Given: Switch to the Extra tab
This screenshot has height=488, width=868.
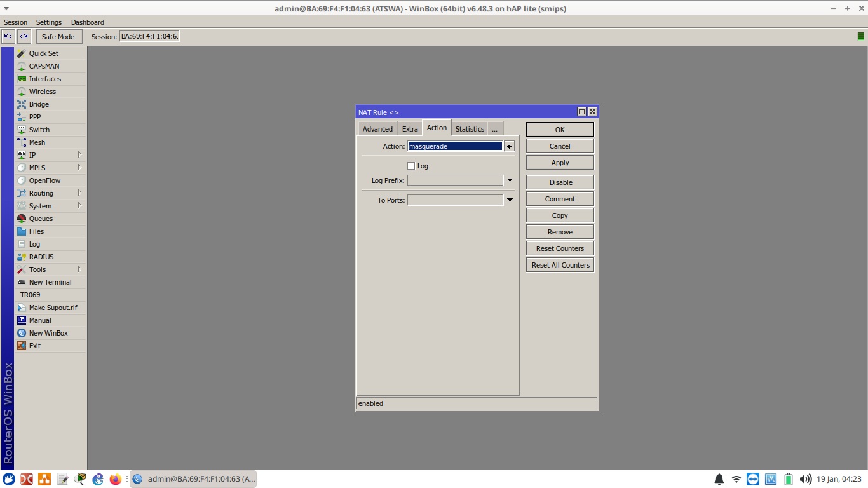Looking at the screenshot, I should coord(410,129).
